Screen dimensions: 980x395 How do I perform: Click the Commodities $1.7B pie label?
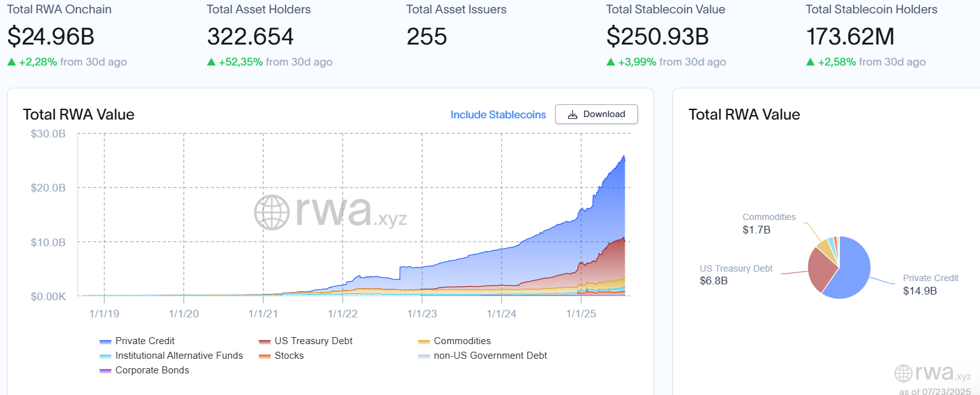(769, 223)
